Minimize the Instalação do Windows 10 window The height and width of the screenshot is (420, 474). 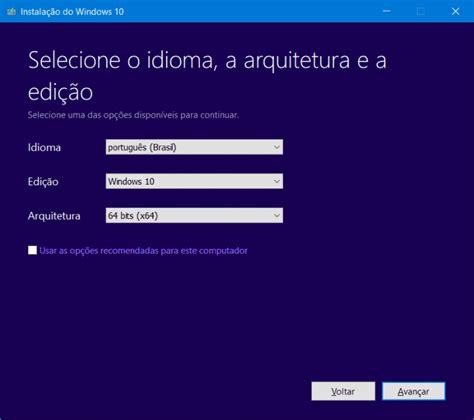click(386, 11)
